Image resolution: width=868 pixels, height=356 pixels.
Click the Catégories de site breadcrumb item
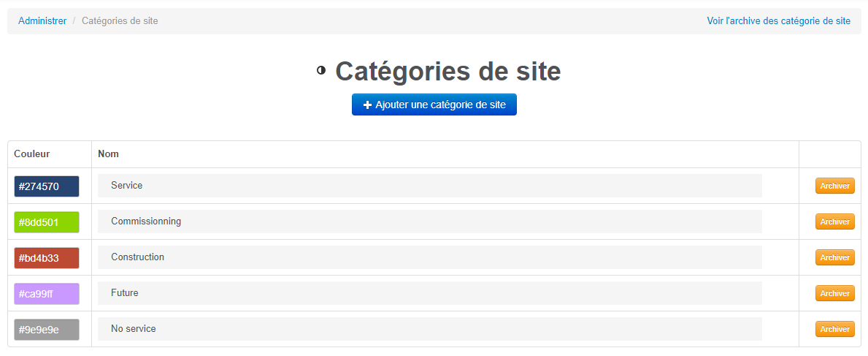pos(120,21)
